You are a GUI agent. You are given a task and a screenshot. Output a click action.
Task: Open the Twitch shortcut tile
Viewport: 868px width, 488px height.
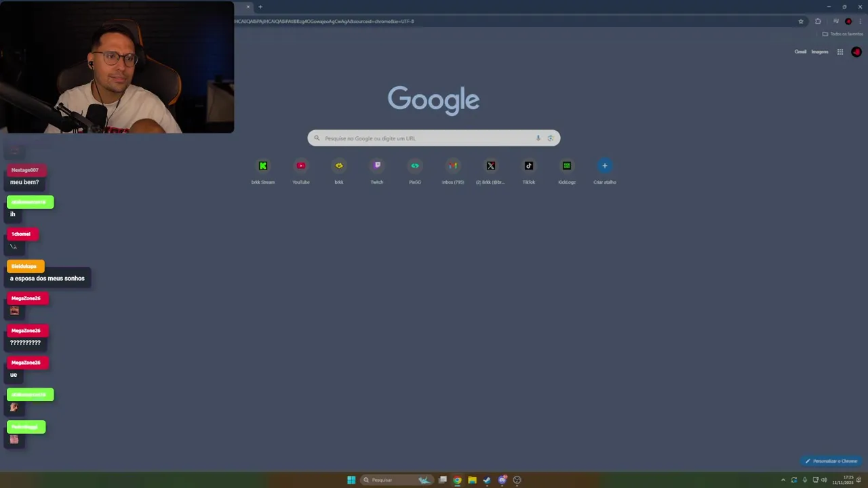(377, 171)
